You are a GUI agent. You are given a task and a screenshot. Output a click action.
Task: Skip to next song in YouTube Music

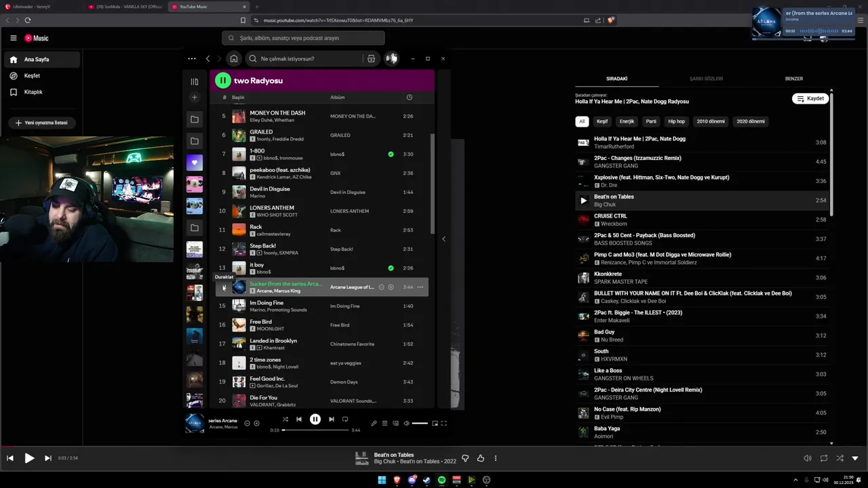[x=47, y=458]
